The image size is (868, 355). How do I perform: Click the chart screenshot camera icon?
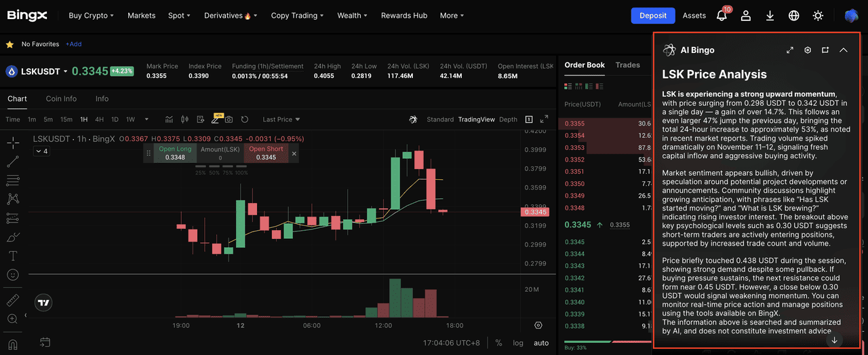[229, 119]
